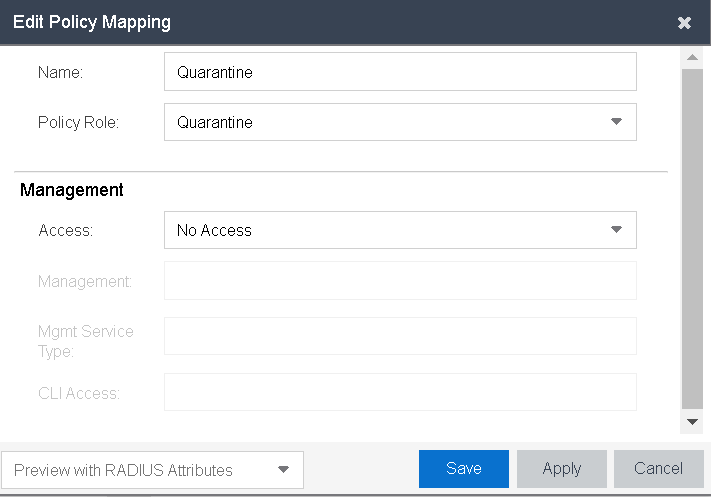Close the Edit Policy Mapping dialog
The image size is (711, 497).
(684, 23)
